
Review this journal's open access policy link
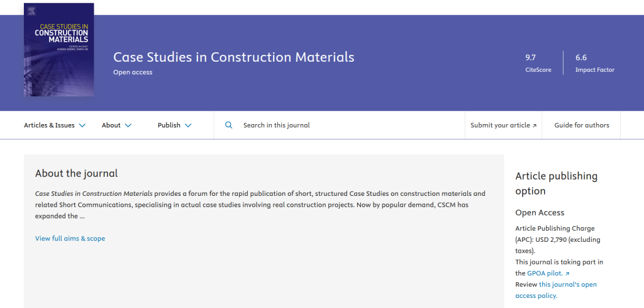pos(556,290)
